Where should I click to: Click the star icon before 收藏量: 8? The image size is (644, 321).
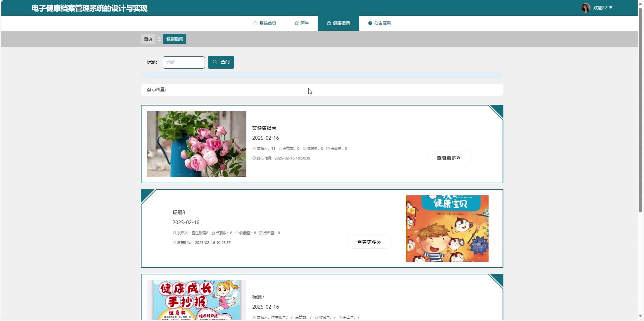point(237,233)
